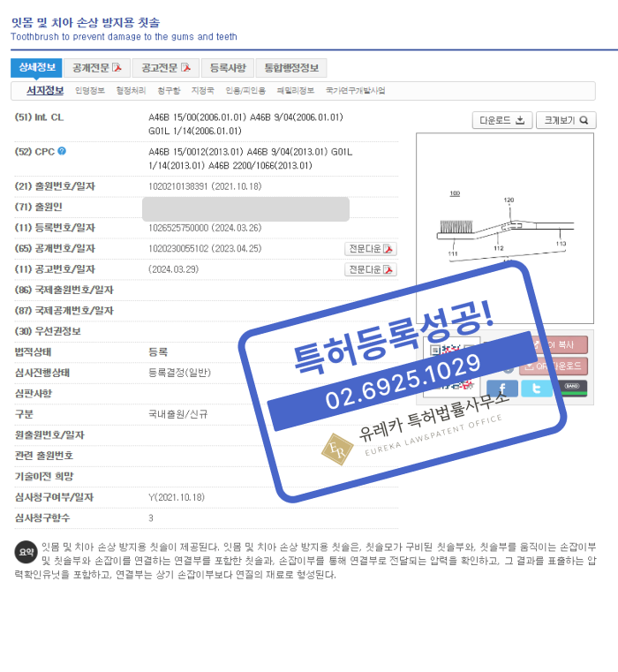Switch to the 등록사항 tab

pos(228,68)
